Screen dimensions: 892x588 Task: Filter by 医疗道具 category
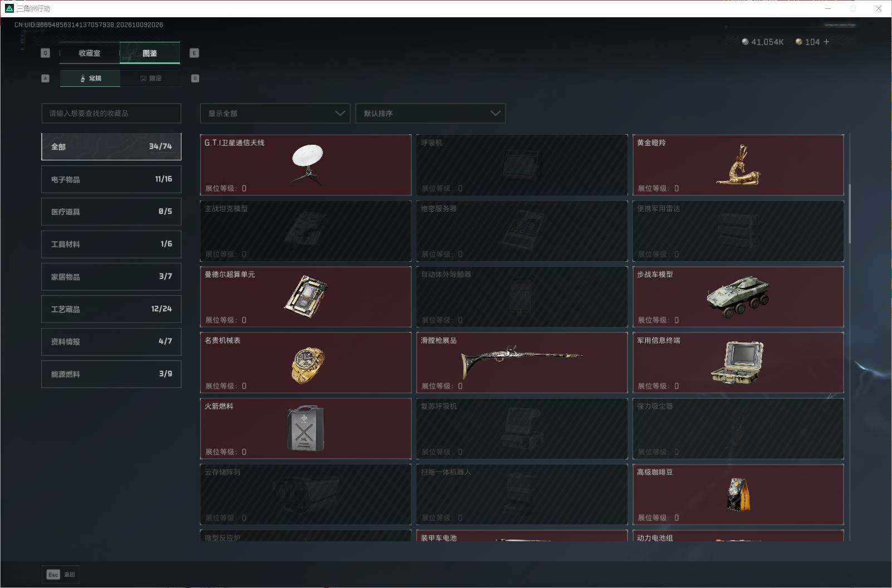click(111, 212)
